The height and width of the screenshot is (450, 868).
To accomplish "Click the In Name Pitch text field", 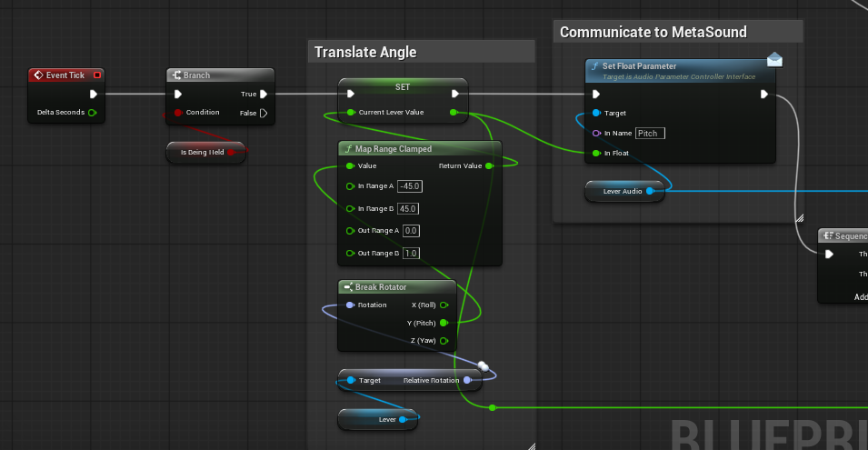I will pyautogui.click(x=650, y=134).
